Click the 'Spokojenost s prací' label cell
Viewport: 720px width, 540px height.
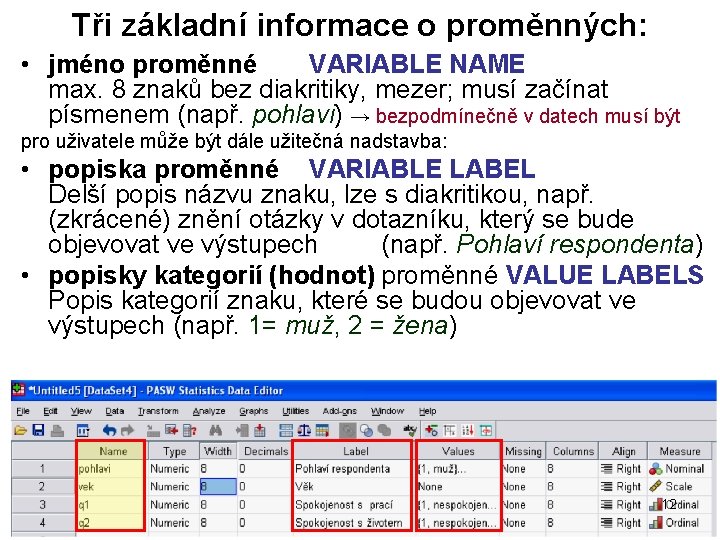click(353, 505)
